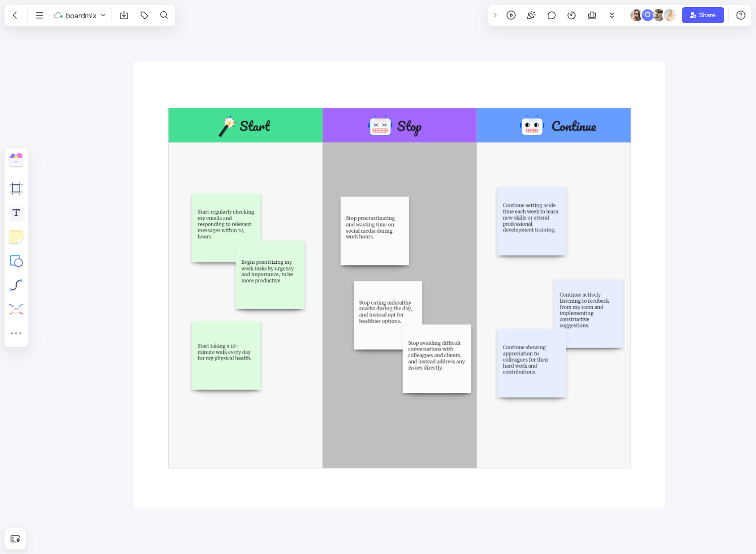Choose the connector line tool

pyautogui.click(x=16, y=285)
